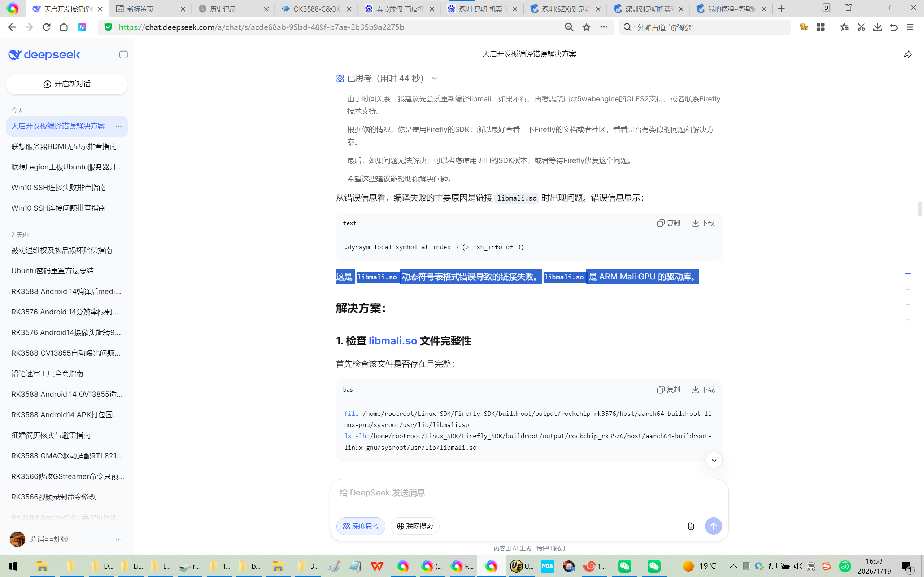924x577 pixels.
Task: Copy the bash code block
Action: coord(668,389)
